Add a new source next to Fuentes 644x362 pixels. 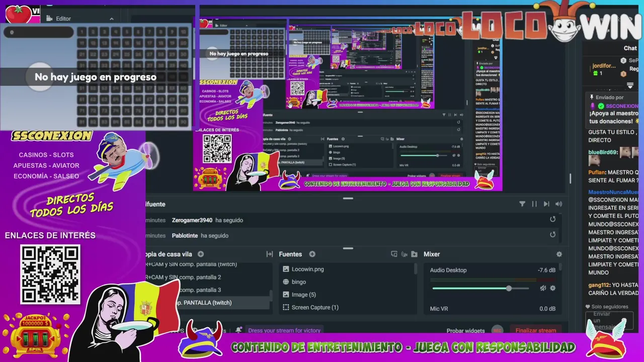tap(312, 254)
